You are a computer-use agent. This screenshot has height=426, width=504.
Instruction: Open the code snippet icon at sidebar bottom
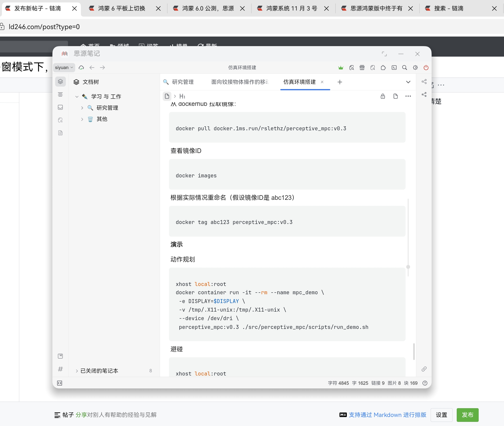point(59,383)
